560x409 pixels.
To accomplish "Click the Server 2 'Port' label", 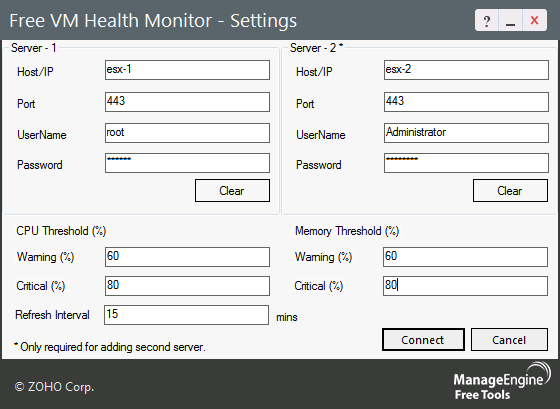I will (305, 104).
